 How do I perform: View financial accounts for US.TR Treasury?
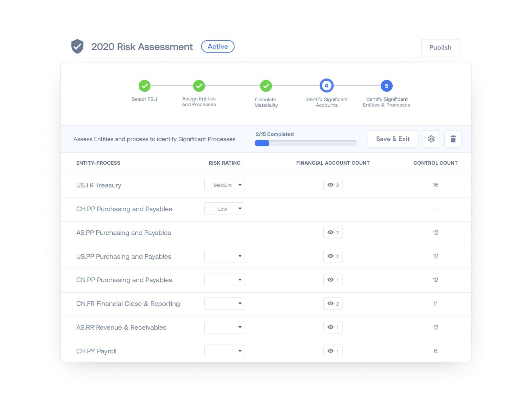coord(333,185)
